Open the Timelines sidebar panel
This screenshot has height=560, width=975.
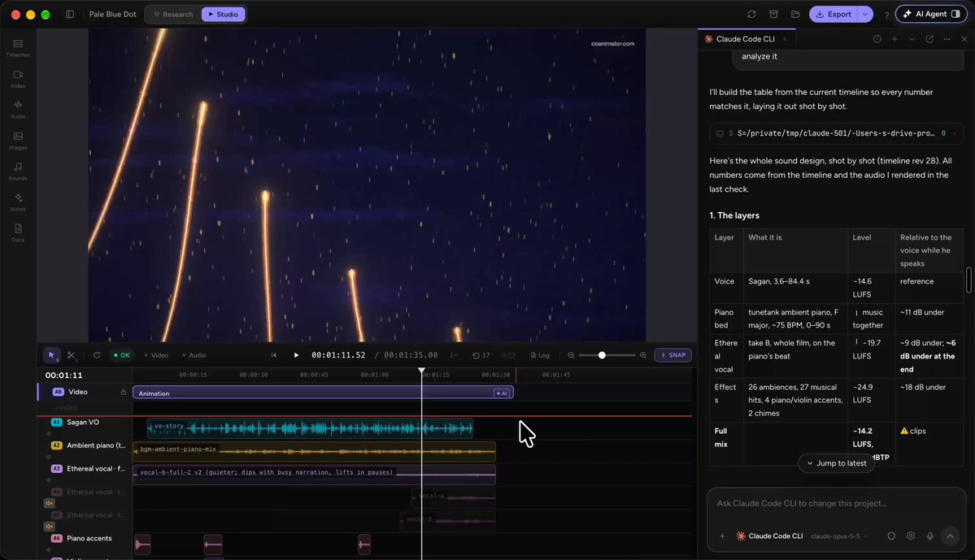point(18,48)
